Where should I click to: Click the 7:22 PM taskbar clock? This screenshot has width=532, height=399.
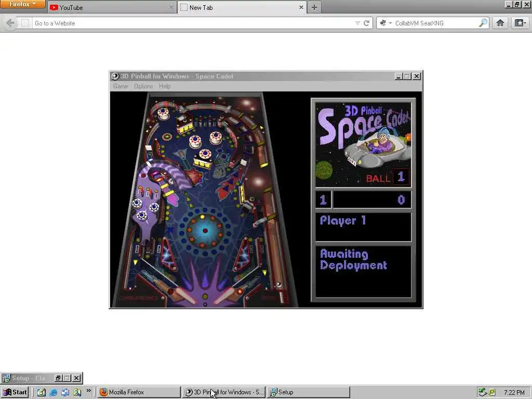[514, 393]
